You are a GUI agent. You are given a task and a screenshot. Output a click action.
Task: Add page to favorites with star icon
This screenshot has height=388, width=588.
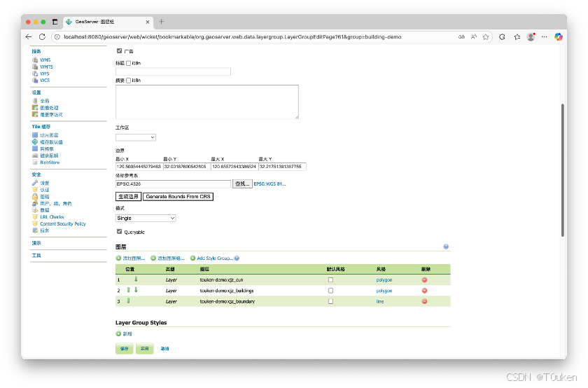pyautogui.click(x=486, y=37)
